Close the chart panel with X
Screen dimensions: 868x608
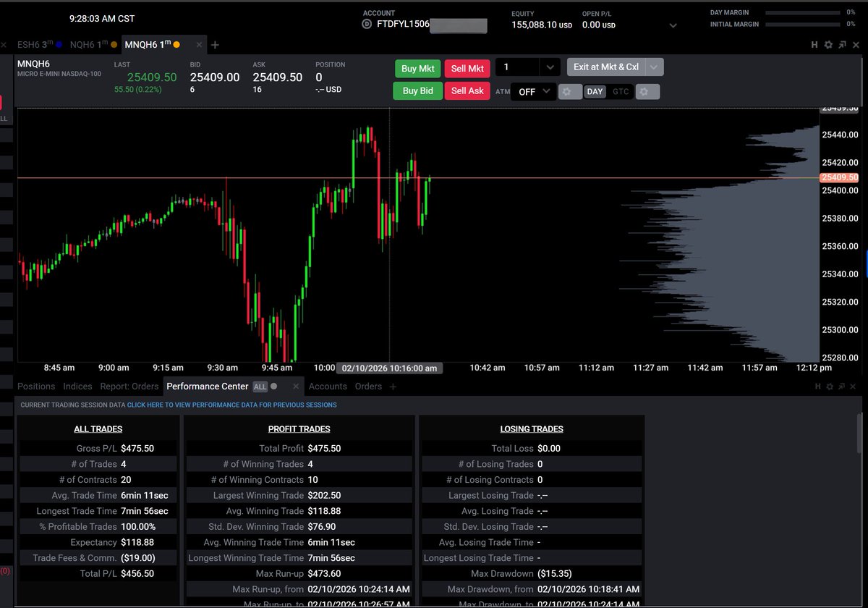pyautogui.click(x=855, y=45)
